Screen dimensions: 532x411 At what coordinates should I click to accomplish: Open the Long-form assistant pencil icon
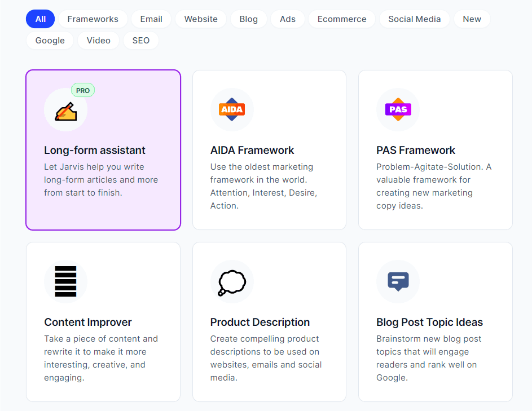tap(65, 109)
